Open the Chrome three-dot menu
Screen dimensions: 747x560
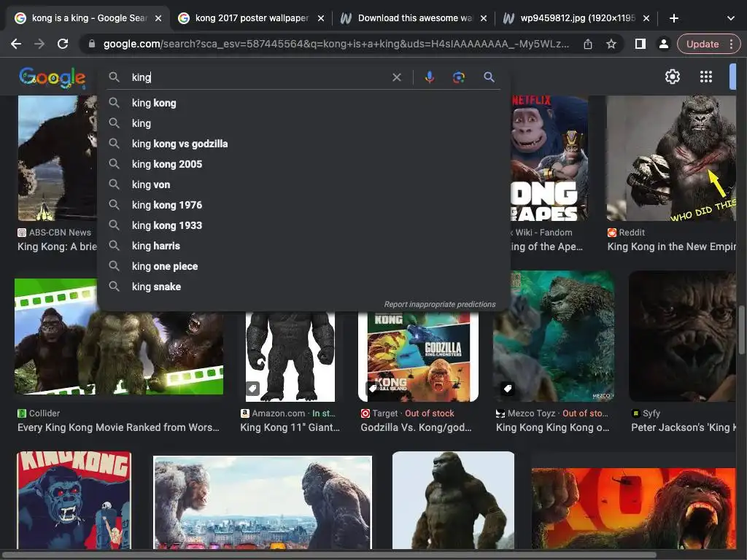(x=731, y=44)
